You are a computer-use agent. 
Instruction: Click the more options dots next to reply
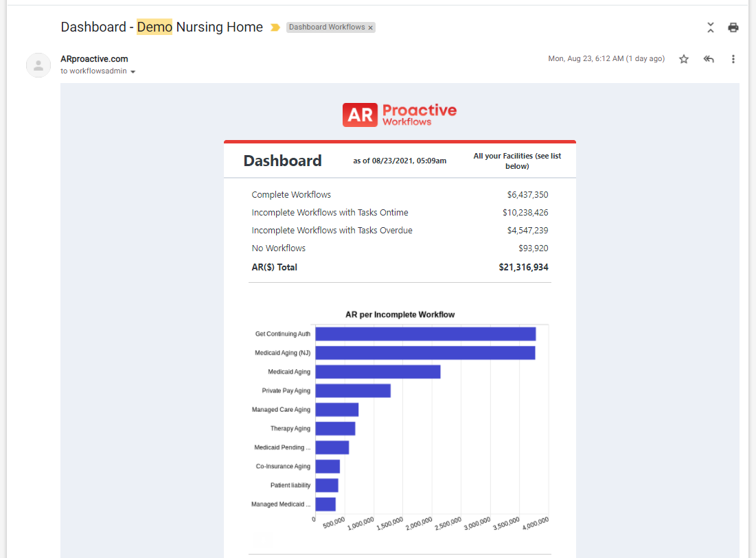[x=733, y=59]
